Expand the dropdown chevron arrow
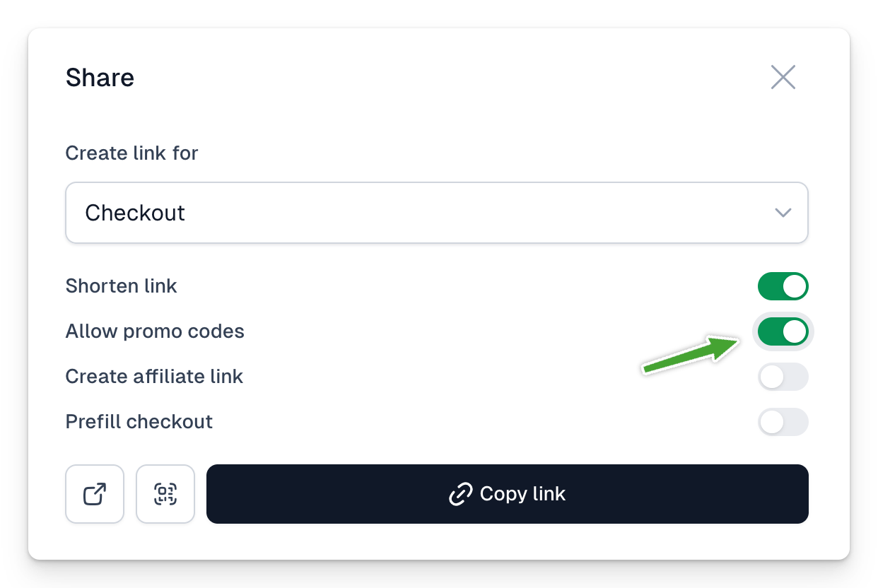The height and width of the screenshot is (588, 878). click(783, 213)
